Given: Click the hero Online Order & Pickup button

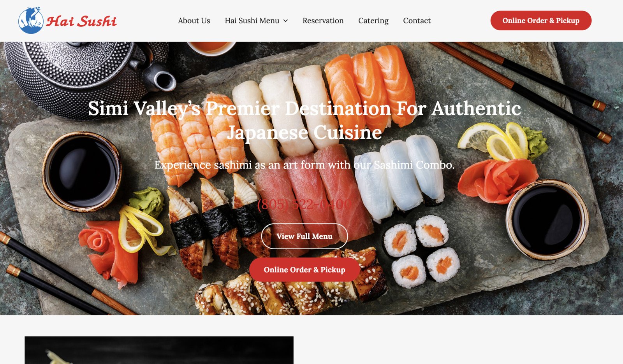Looking at the screenshot, I should click(304, 269).
